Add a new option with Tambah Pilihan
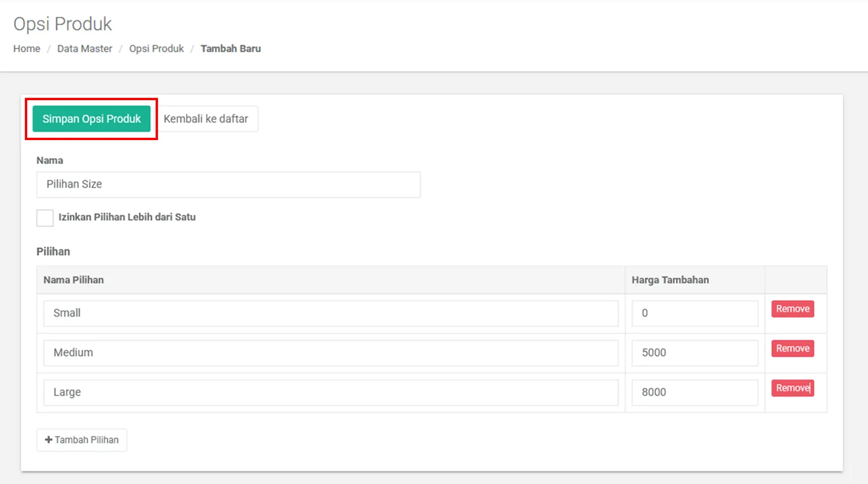Viewport: 868px width, 484px height. point(82,440)
